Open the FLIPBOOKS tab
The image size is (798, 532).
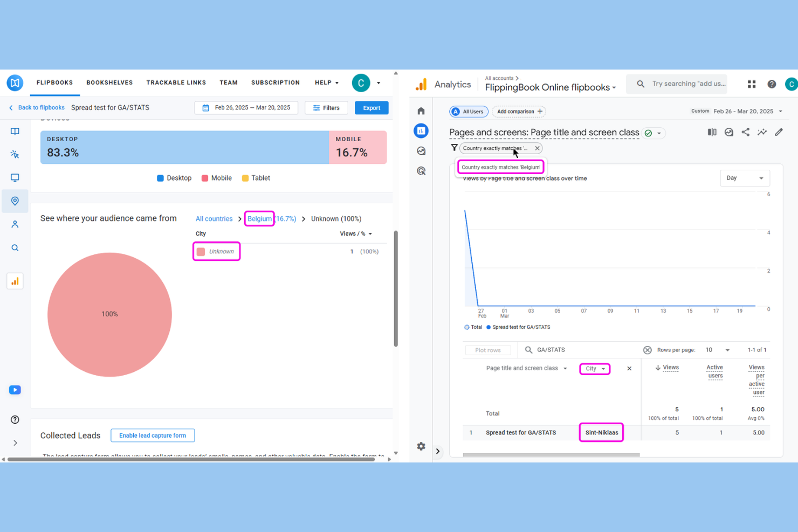click(x=54, y=82)
